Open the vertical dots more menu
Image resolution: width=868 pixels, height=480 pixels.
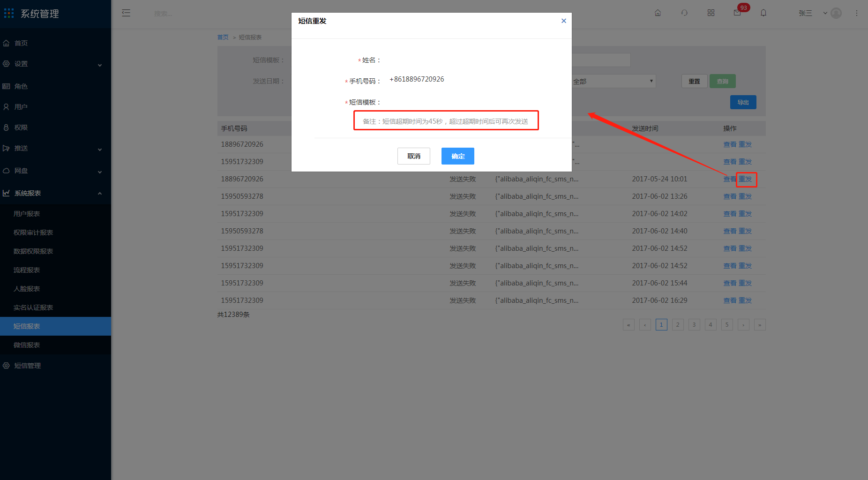click(856, 13)
